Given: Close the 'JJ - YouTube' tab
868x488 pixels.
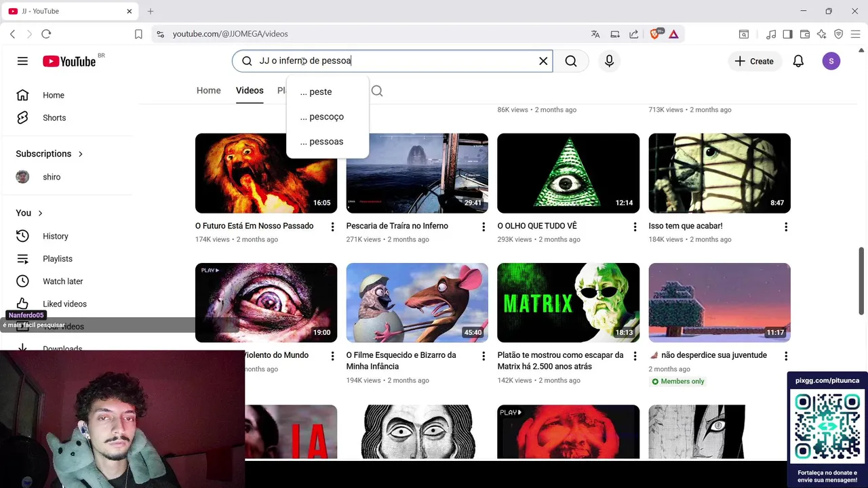Looking at the screenshot, I should pyautogui.click(x=130, y=11).
